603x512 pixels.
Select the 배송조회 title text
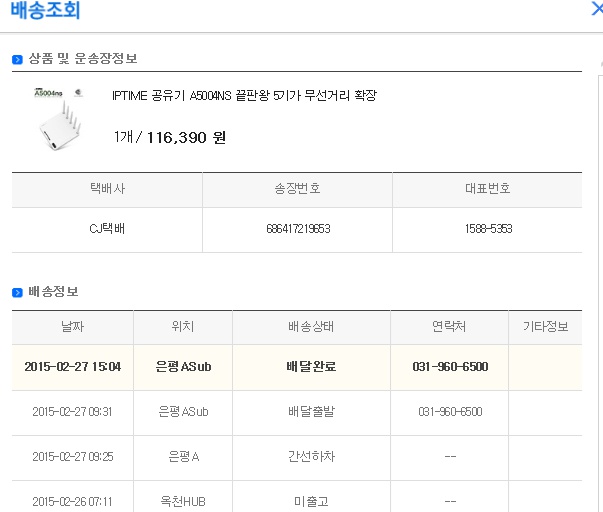45,10
